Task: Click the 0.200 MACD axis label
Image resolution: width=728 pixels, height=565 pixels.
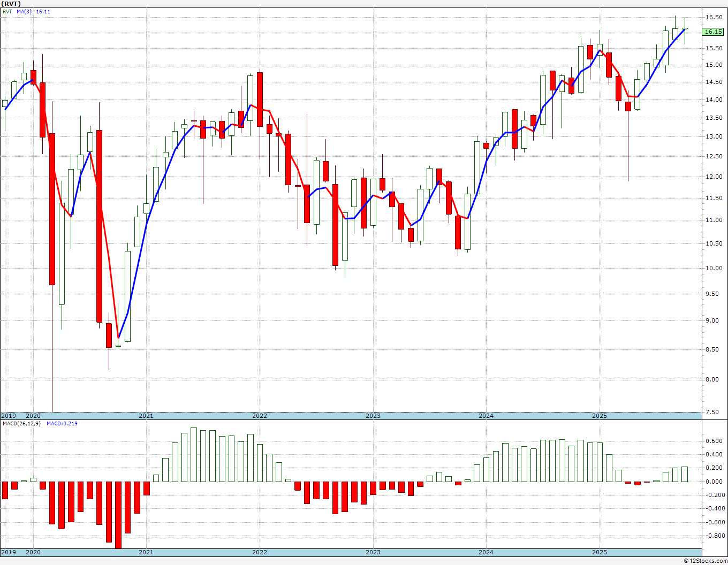Action: [x=714, y=468]
